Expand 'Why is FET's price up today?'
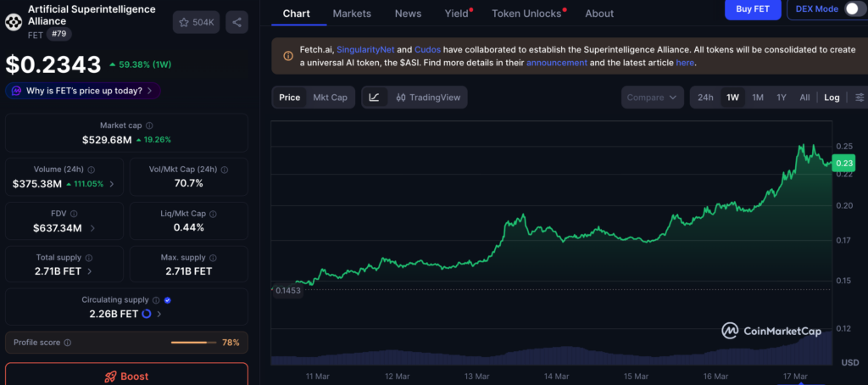 click(x=83, y=90)
